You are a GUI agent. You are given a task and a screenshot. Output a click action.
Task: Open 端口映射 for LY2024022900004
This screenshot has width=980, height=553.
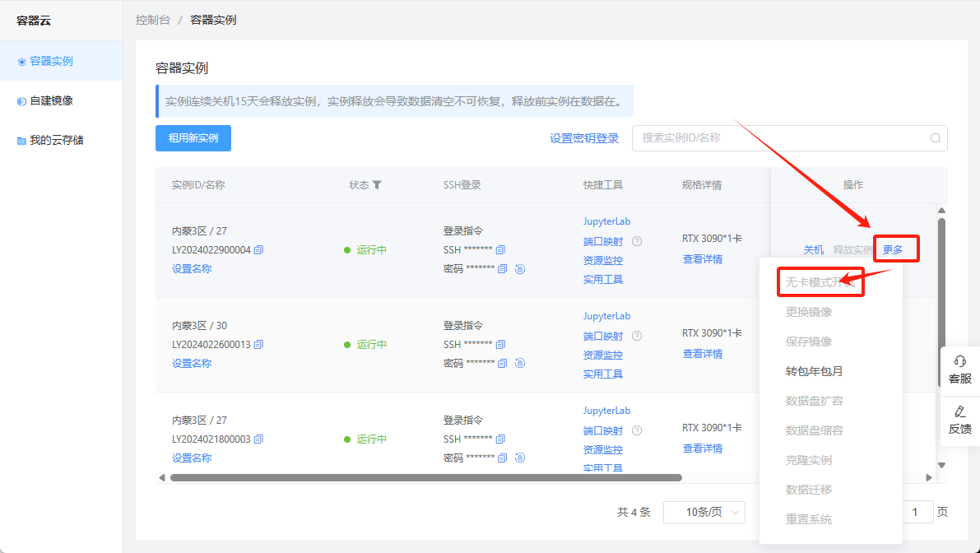click(x=603, y=241)
